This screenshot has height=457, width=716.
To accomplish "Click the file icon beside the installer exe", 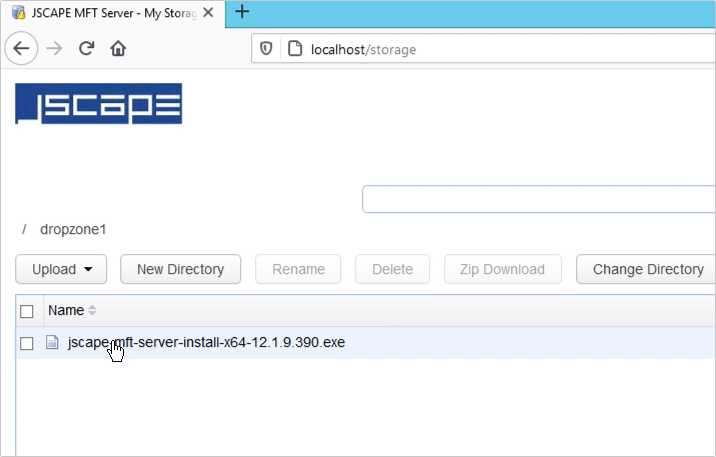I will [x=53, y=343].
